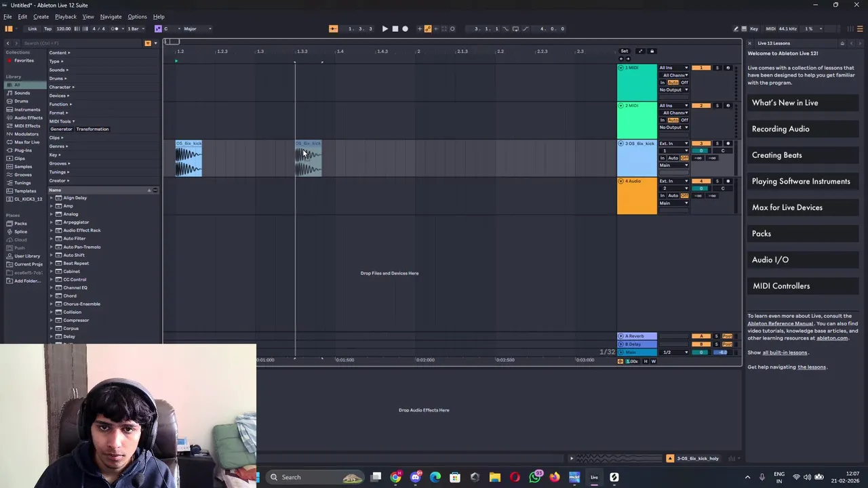The image size is (868, 488).
Task: Open the File menu
Action: point(7,16)
